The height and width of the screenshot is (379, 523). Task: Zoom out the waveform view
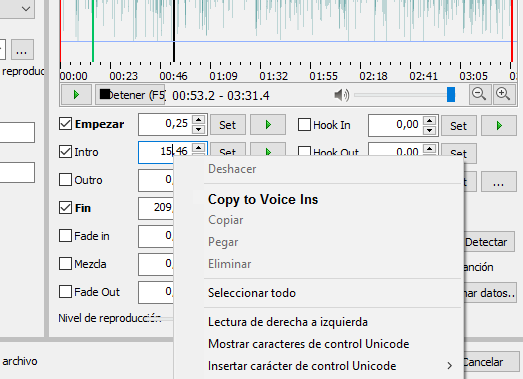479,95
